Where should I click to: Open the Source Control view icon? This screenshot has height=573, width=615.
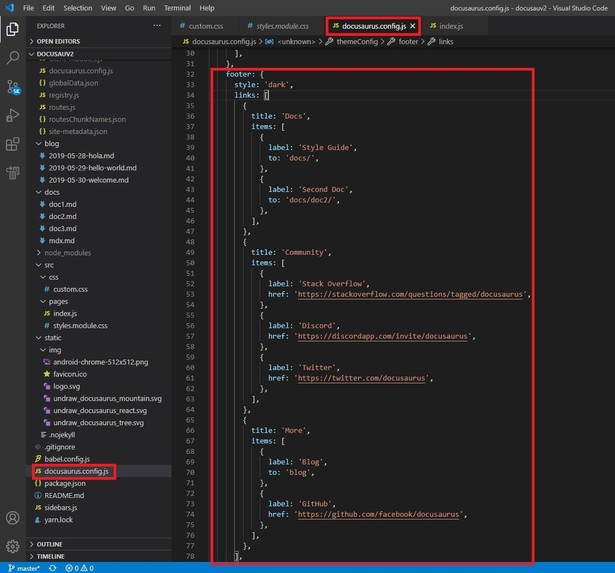click(13, 87)
